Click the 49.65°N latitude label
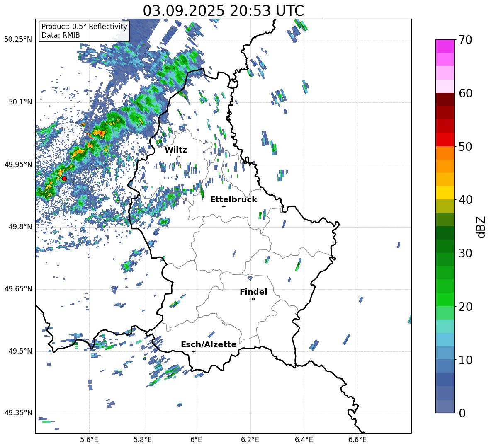 [x=18, y=289]
